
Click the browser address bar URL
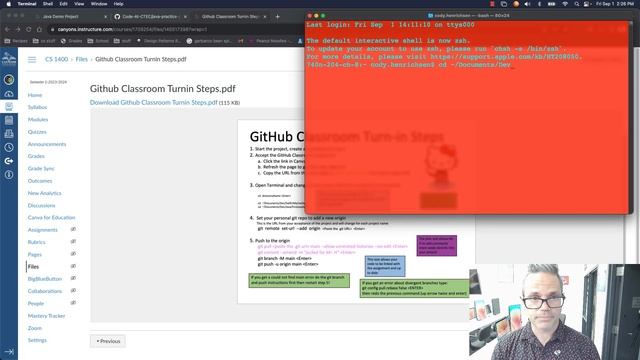132,29
